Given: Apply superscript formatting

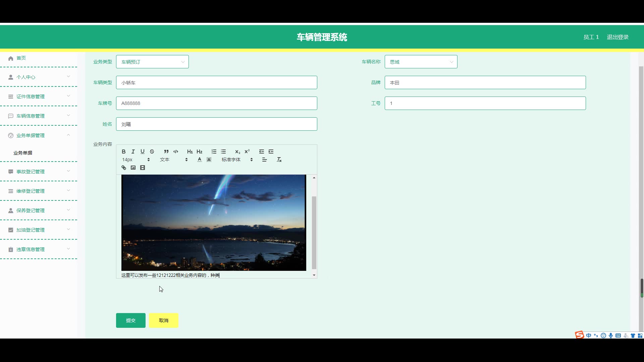Looking at the screenshot, I should tap(247, 152).
